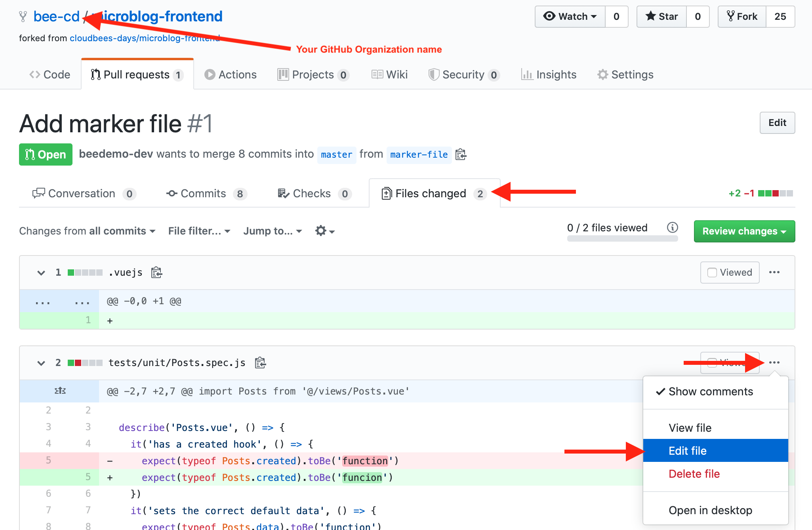The image size is (812, 530).
Task: Star the repository
Action: tap(661, 17)
